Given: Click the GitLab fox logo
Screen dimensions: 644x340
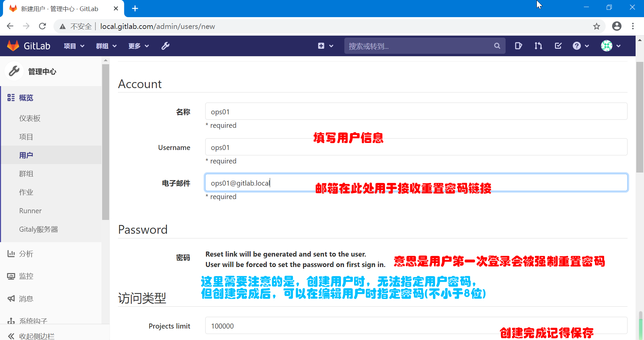Looking at the screenshot, I should (x=13, y=46).
